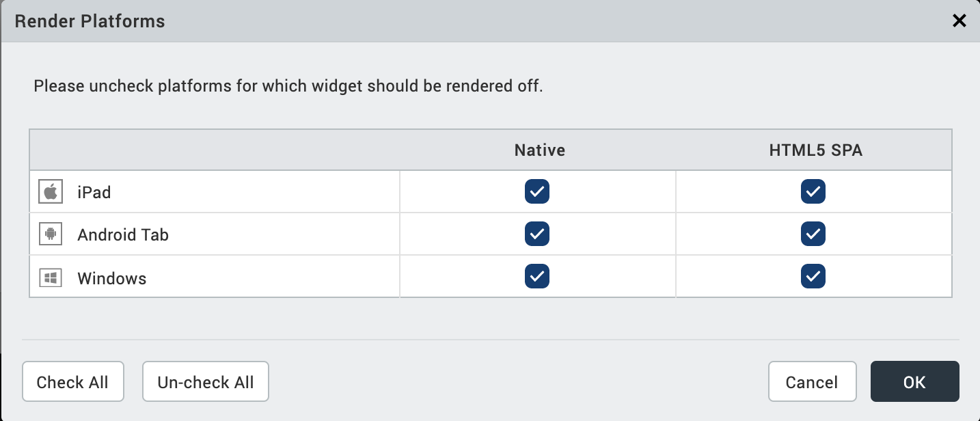The width and height of the screenshot is (980, 421).
Task: Select the Windows row label
Action: tap(112, 278)
